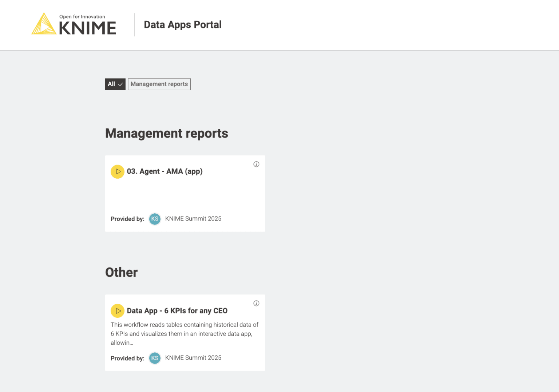Open the 03. Agent - AMA (app) title

tap(164, 171)
